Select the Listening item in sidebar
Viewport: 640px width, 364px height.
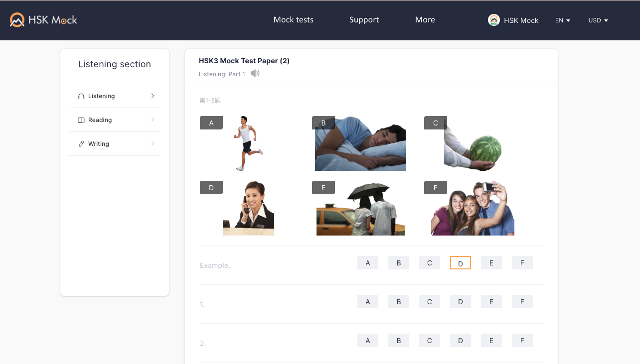(115, 96)
